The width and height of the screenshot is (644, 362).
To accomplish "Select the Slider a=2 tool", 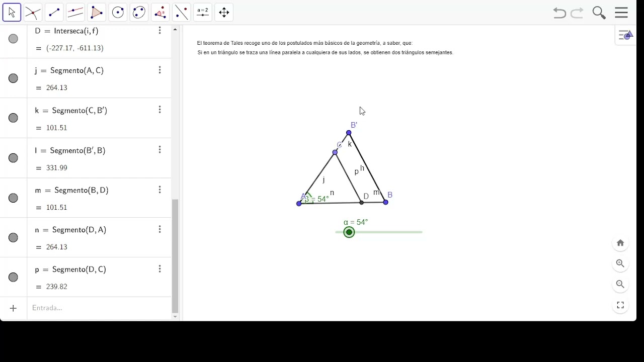I will tap(203, 12).
